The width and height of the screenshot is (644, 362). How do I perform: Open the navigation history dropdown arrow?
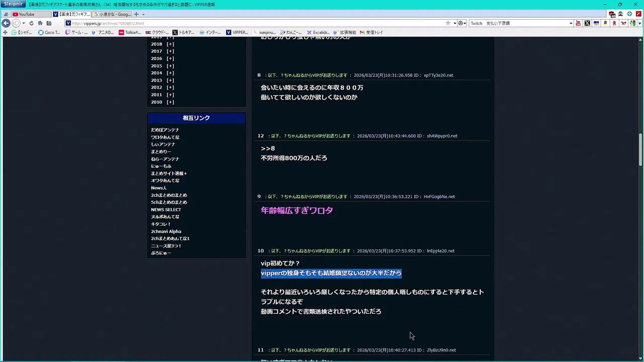click(x=23, y=24)
